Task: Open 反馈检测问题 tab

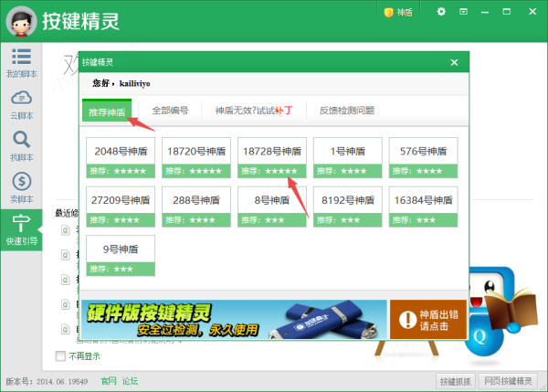Action: [347, 111]
